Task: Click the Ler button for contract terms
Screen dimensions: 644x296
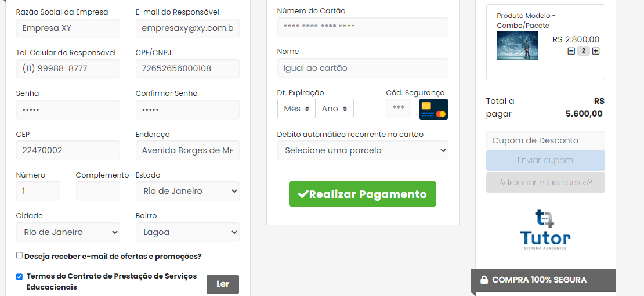Action: tap(223, 284)
